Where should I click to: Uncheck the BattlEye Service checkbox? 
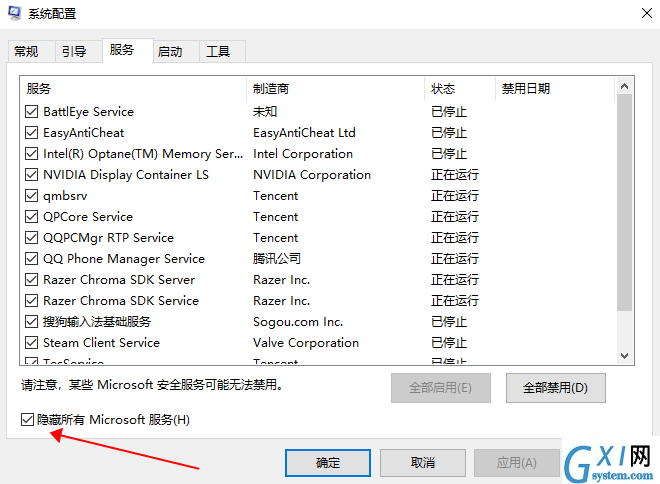click(x=32, y=112)
